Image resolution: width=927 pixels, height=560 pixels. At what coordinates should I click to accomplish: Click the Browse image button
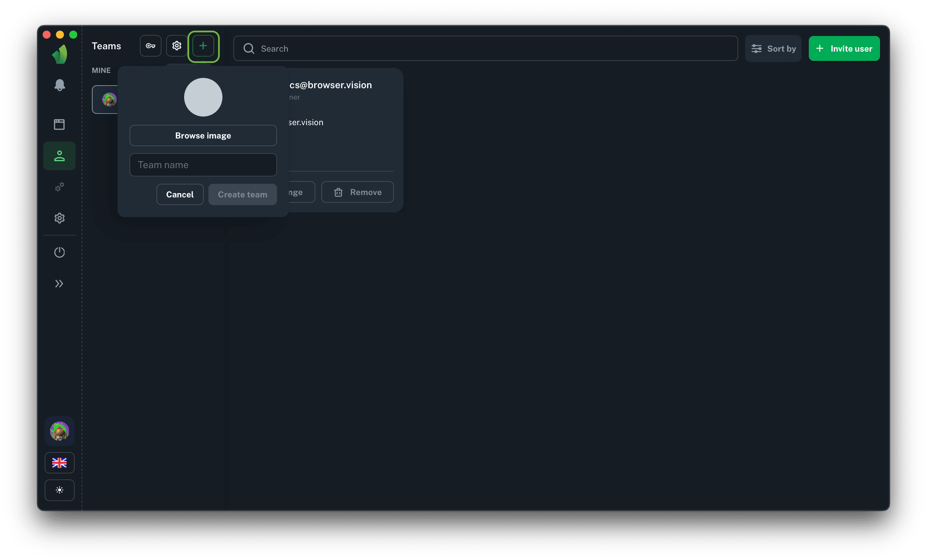[203, 136]
